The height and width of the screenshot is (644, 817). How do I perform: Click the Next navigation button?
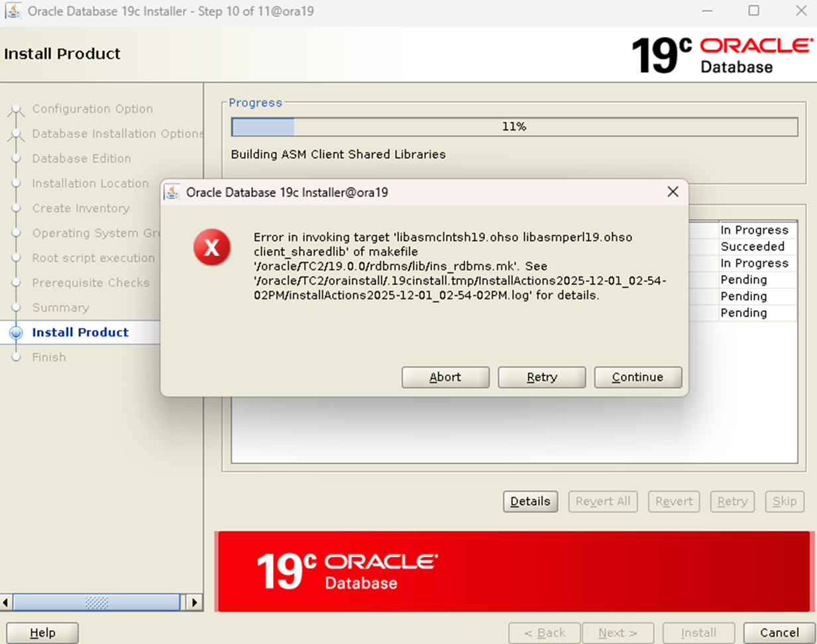pos(618,633)
